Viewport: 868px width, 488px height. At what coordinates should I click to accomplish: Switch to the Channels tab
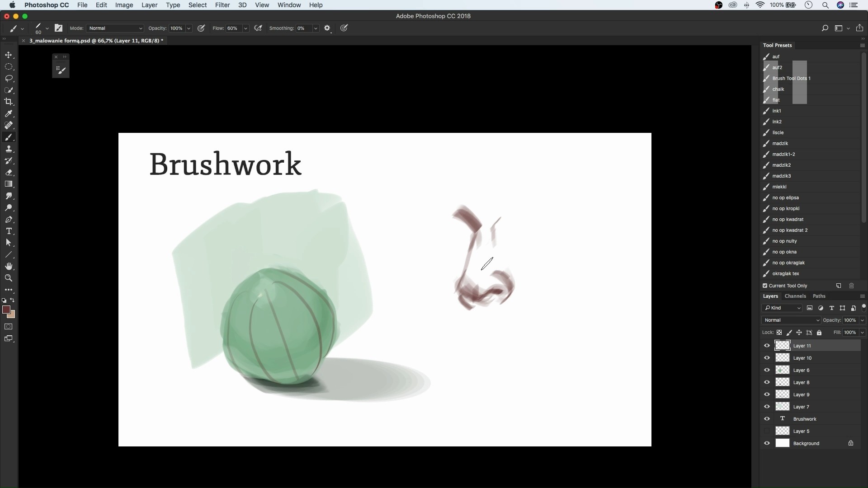click(795, 296)
